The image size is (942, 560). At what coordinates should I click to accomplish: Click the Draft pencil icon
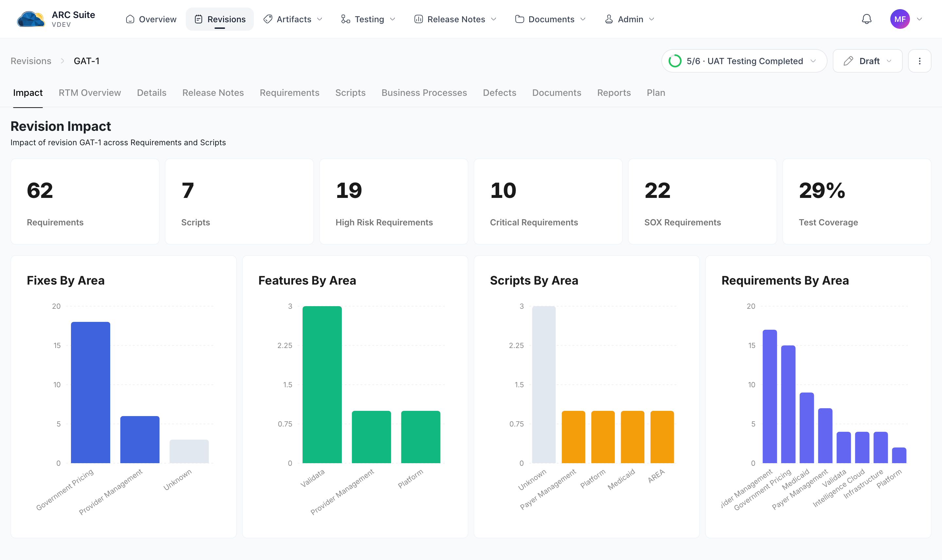click(x=848, y=61)
